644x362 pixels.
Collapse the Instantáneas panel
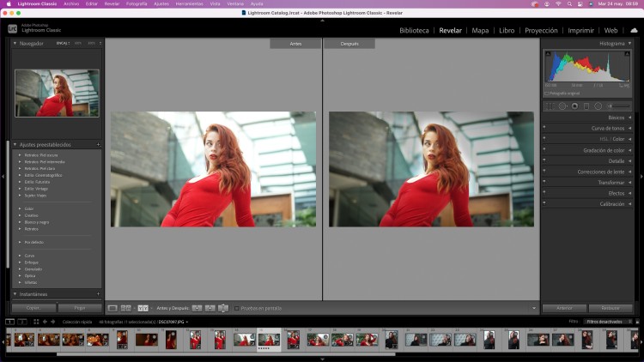(x=15, y=294)
